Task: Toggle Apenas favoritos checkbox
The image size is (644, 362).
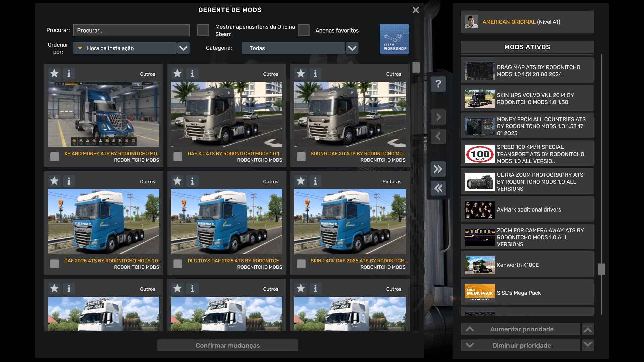Action: (303, 30)
